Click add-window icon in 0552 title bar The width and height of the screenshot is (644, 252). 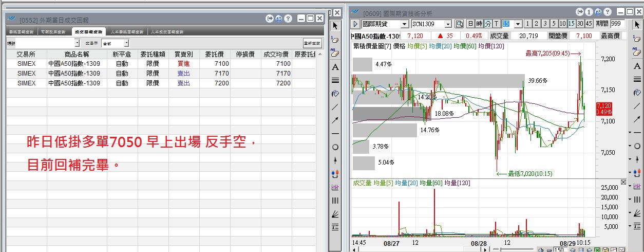[279, 19]
